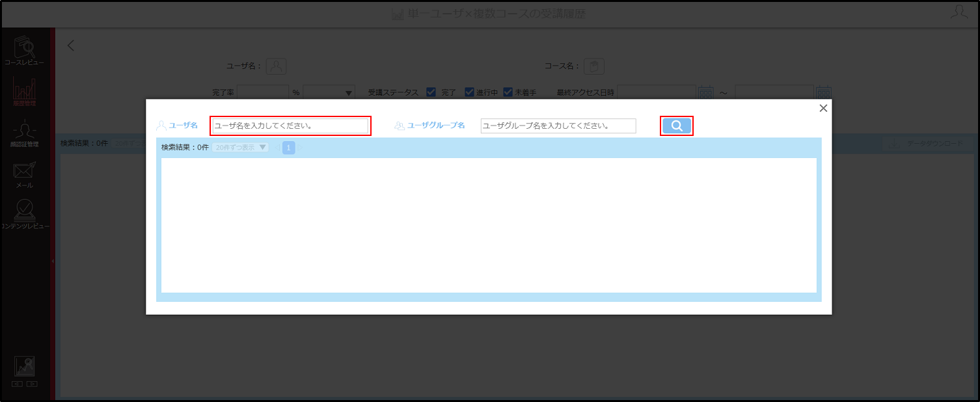Open メール in the sidebar
Screen dimensions: 980x402
pos(25,174)
